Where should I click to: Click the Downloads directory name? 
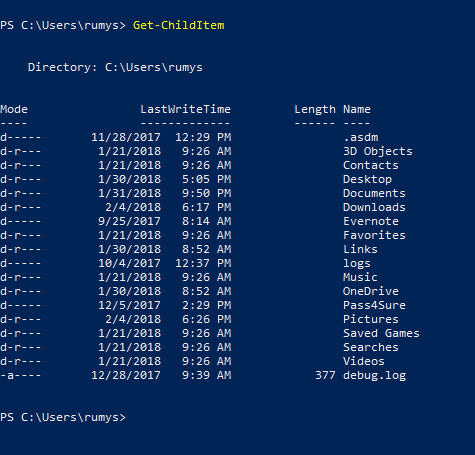click(x=374, y=207)
